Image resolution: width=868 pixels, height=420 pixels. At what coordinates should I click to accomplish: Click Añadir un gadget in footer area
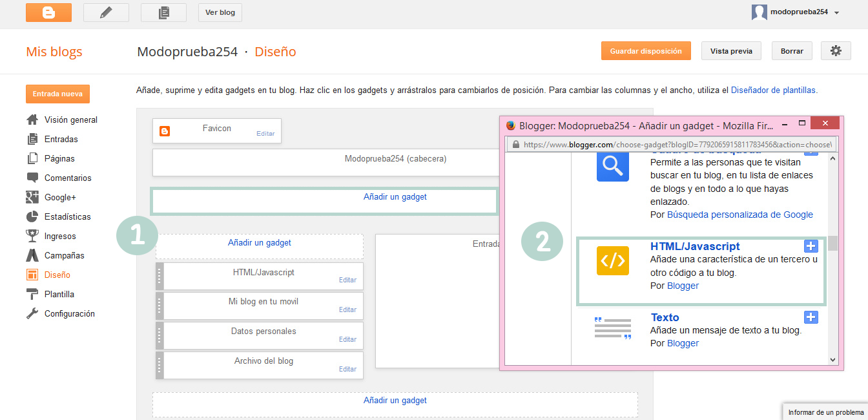395,401
